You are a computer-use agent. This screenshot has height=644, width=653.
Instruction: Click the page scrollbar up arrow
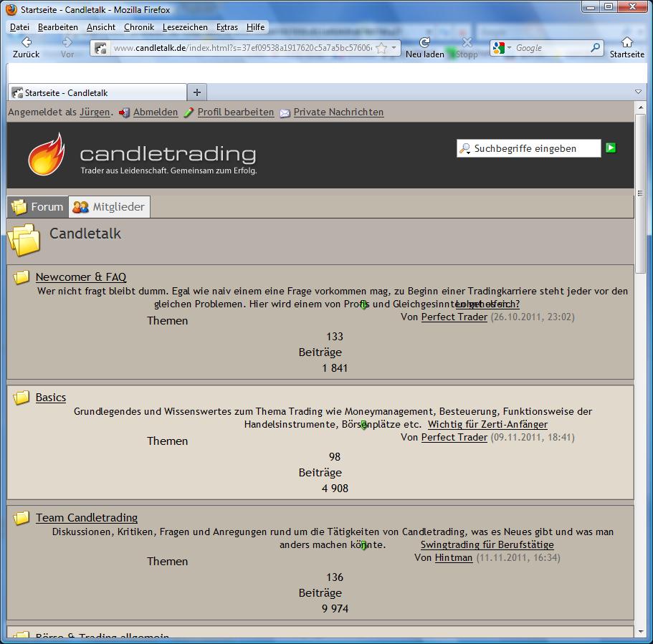(641, 107)
